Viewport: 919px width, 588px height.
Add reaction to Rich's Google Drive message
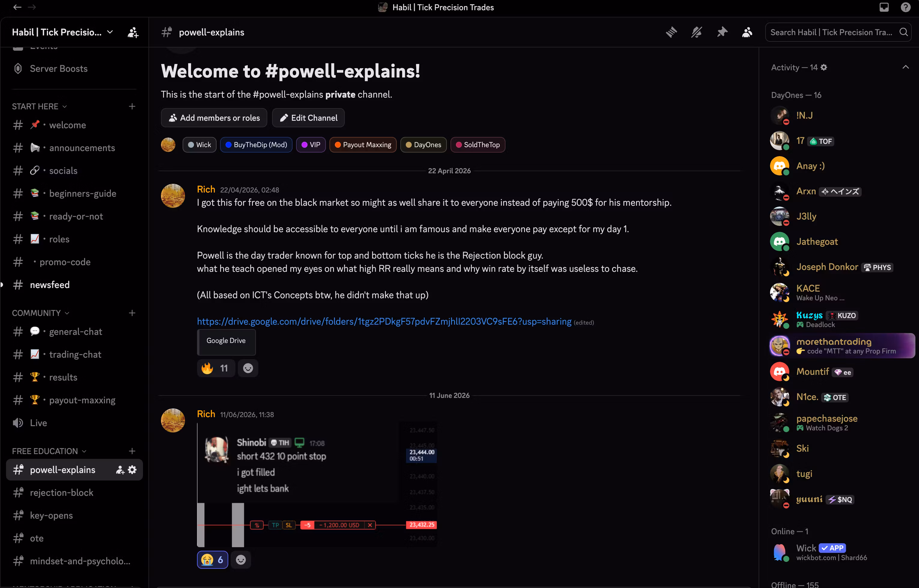pyautogui.click(x=248, y=368)
